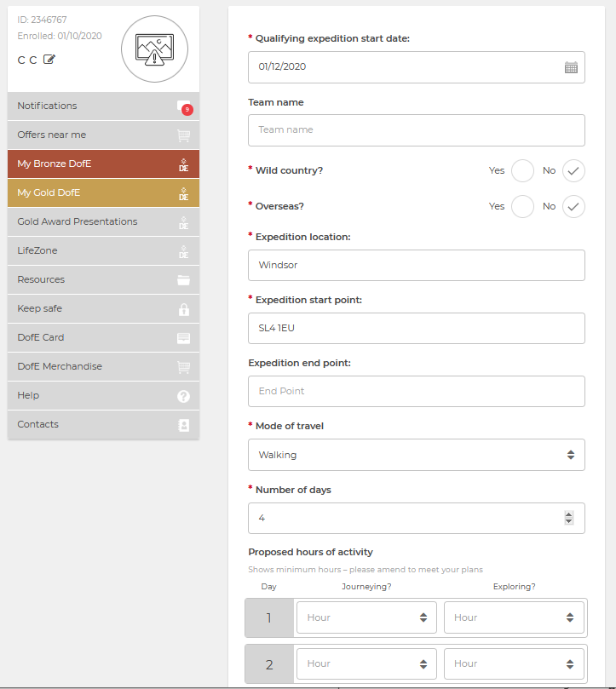Click the Contacts address book icon
Image resolution: width=616 pixels, height=689 pixels.
(x=184, y=425)
